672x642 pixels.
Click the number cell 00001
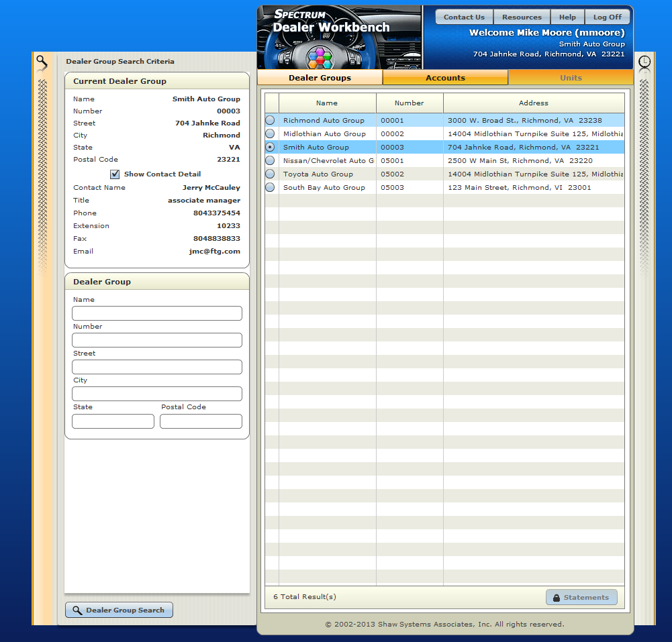click(x=410, y=120)
